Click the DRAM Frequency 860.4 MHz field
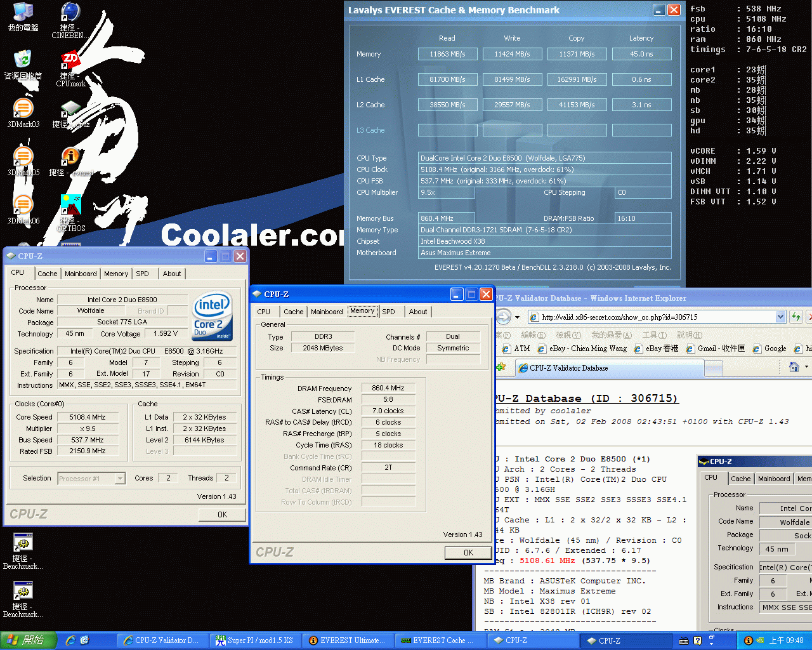Image resolution: width=812 pixels, height=650 pixels. click(388, 388)
